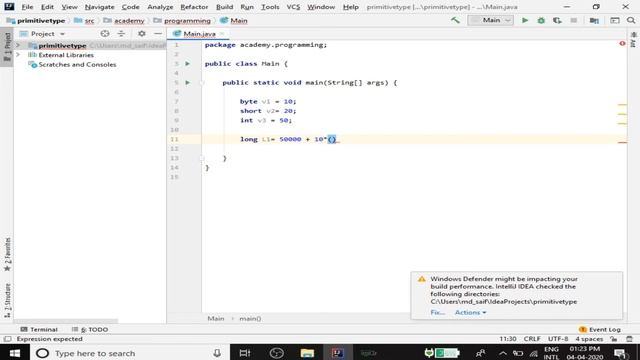Viewport: 640px width, 360px height.
Task: Click the read-only lock icon in status bar
Action: pos(613,339)
